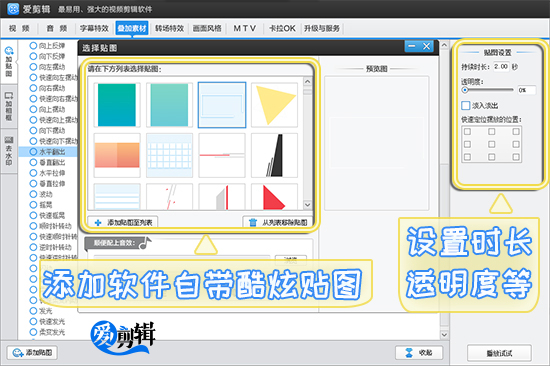Tick the bottom-right position box in placement grid
The image size is (550, 366).
[x=516, y=157]
